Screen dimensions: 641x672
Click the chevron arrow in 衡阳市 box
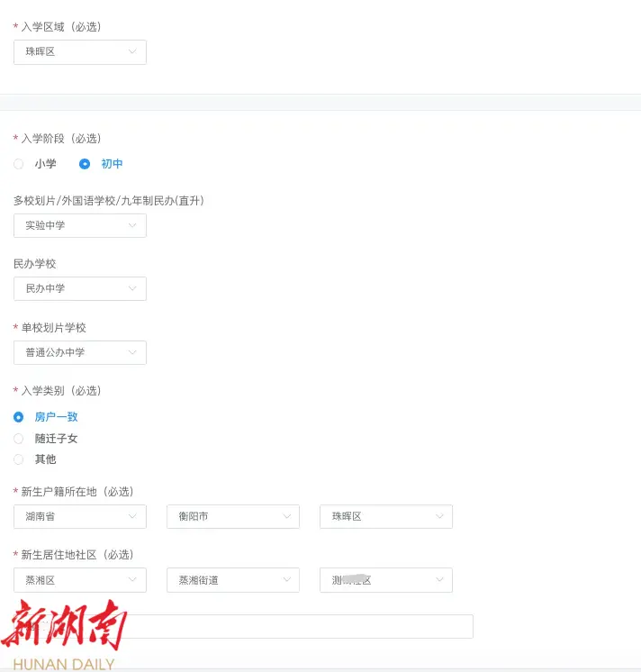tap(286, 516)
